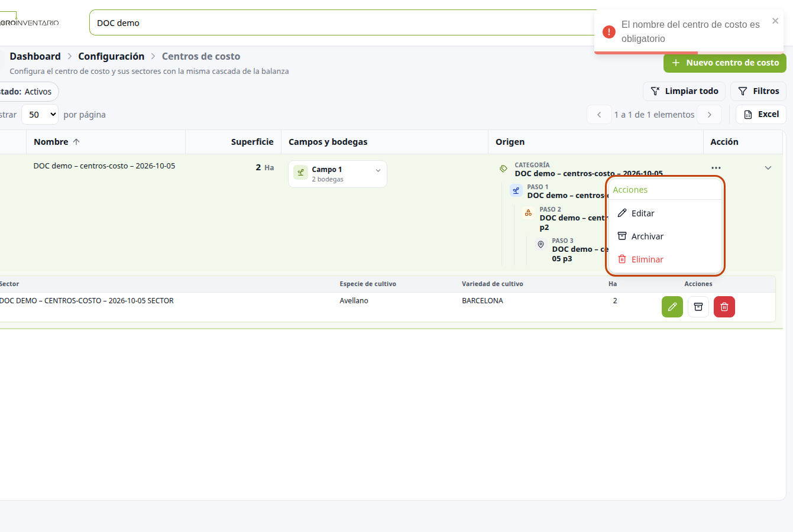The width and height of the screenshot is (793, 532).
Task: Click the Paso 3 location pin icon
Action: [541, 244]
